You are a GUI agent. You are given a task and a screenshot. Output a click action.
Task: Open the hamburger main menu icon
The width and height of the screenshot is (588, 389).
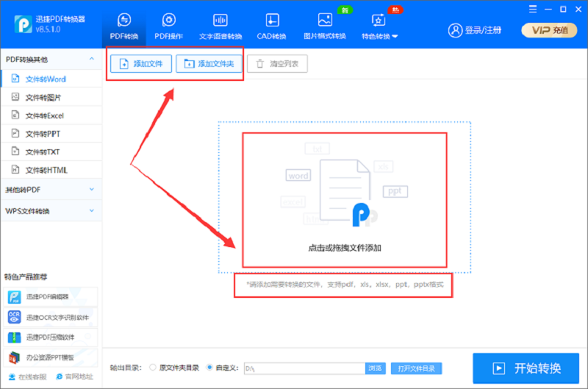(x=532, y=10)
